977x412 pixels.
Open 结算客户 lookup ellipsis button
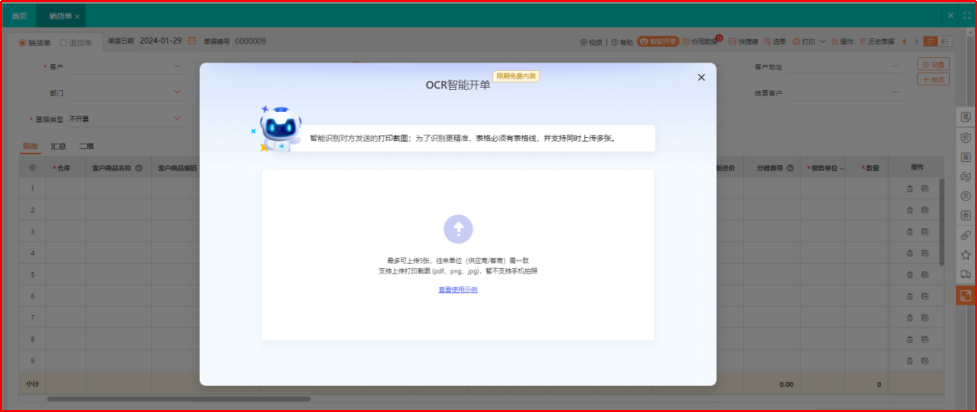tap(896, 92)
